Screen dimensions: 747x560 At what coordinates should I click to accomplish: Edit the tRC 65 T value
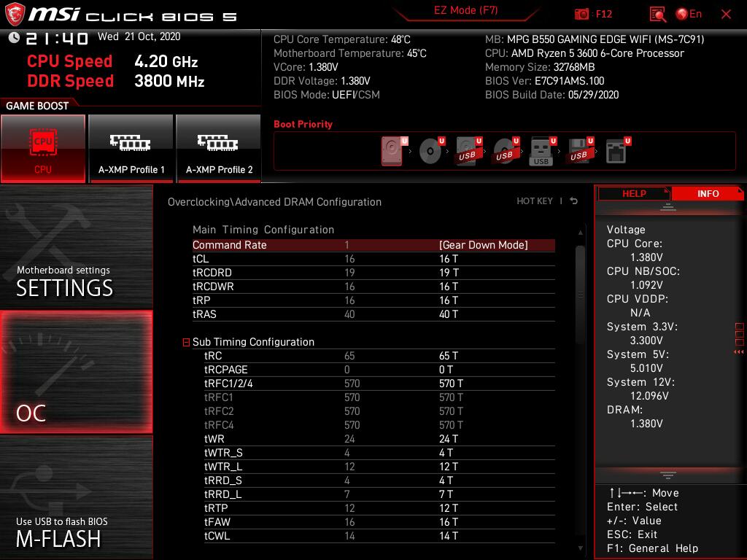click(449, 356)
